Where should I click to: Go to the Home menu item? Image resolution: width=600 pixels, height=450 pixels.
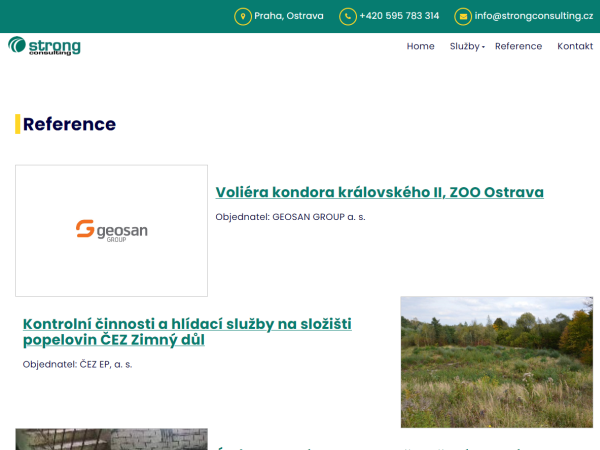[420, 46]
